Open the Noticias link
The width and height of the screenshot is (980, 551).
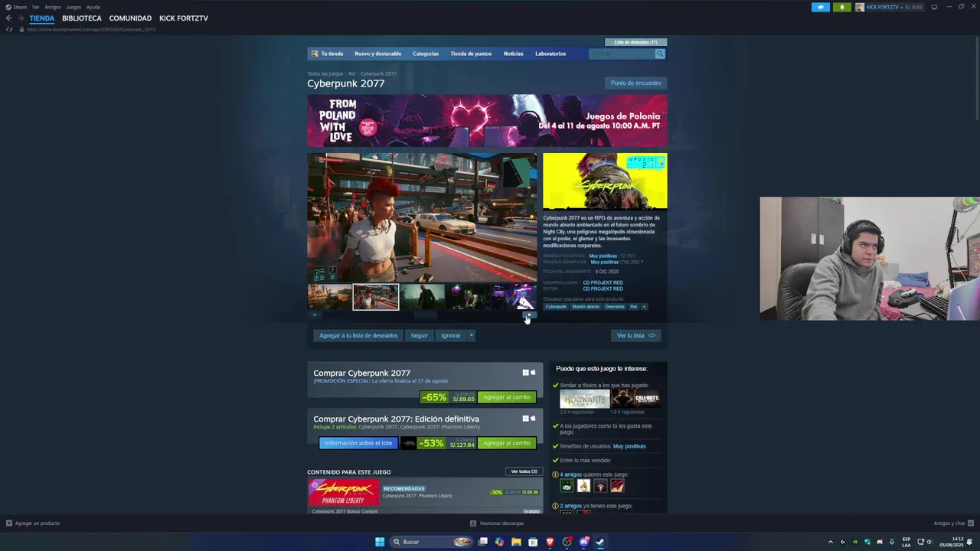(513, 54)
